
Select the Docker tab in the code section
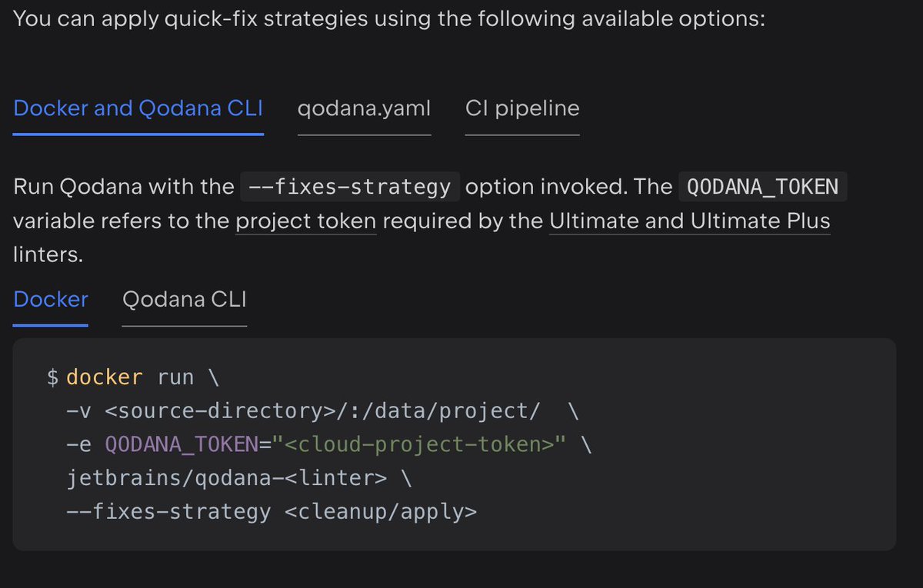[x=49, y=299]
